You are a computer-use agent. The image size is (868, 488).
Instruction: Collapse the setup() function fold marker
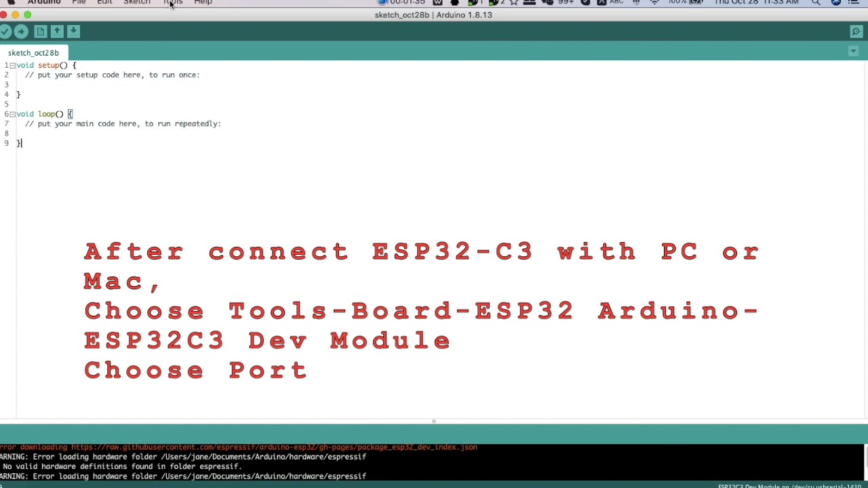pyautogui.click(x=12, y=66)
